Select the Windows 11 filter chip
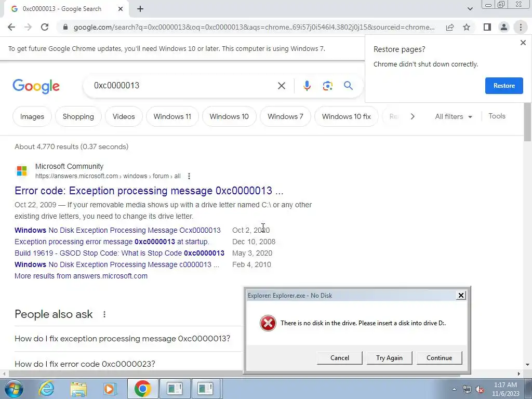Image resolution: width=532 pixels, height=399 pixels. pyautogui.click(x=172, y=116)
